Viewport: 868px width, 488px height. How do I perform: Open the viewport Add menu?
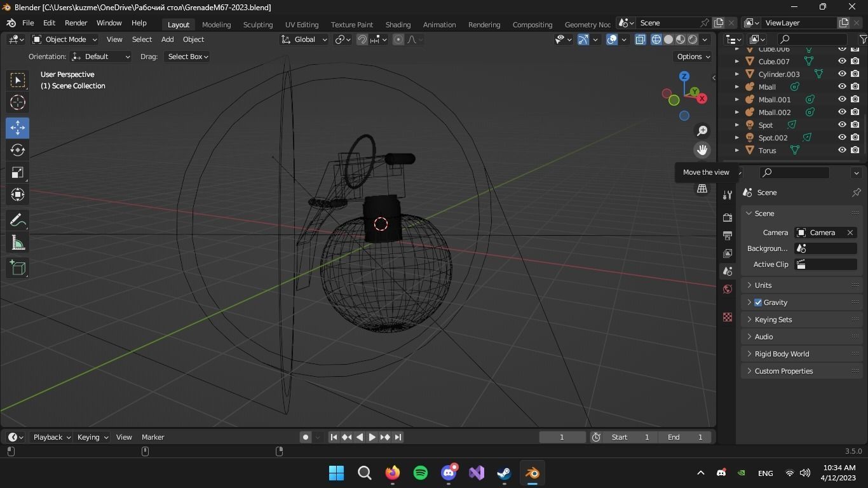click(x=168, y=39)
